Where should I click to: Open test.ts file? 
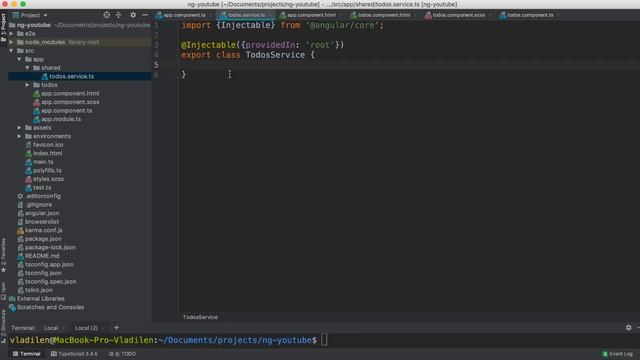click(x=42, y=188)
